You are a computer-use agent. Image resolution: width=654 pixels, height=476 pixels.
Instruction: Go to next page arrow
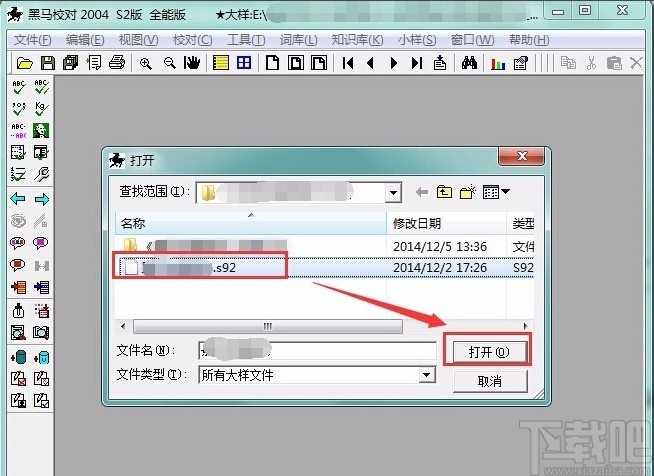coord(393,63)
